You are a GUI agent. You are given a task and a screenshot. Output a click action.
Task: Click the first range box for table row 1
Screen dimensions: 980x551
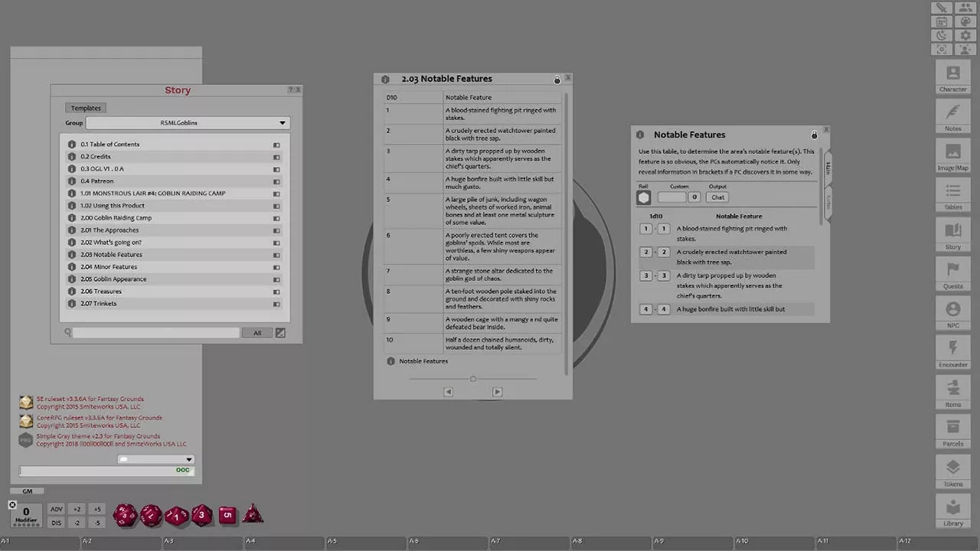click(646, 229)
